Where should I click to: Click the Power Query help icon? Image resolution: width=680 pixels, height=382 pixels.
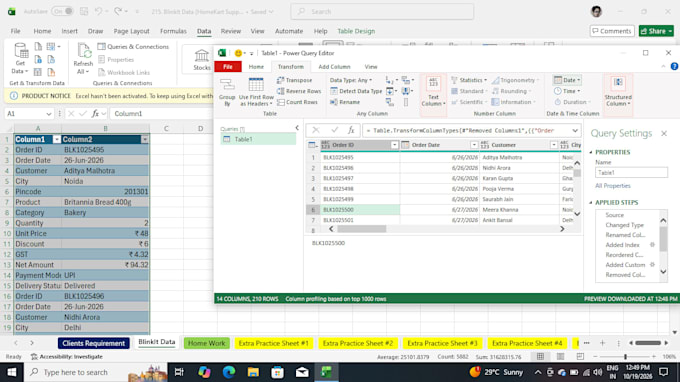674,66
